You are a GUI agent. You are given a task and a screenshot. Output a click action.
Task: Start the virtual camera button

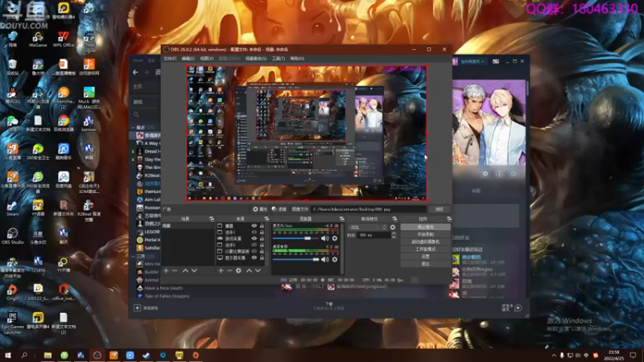(425, 242)
